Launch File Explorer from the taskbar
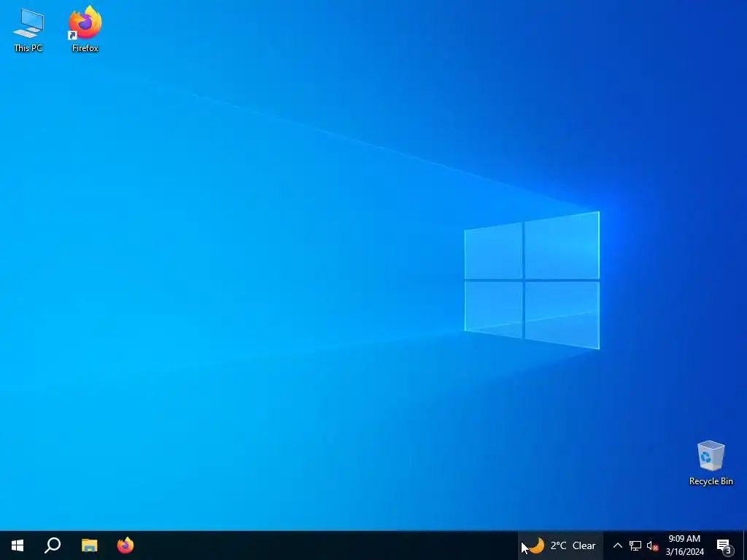Viewport: 747px width, 560px height. coord(89,545)
